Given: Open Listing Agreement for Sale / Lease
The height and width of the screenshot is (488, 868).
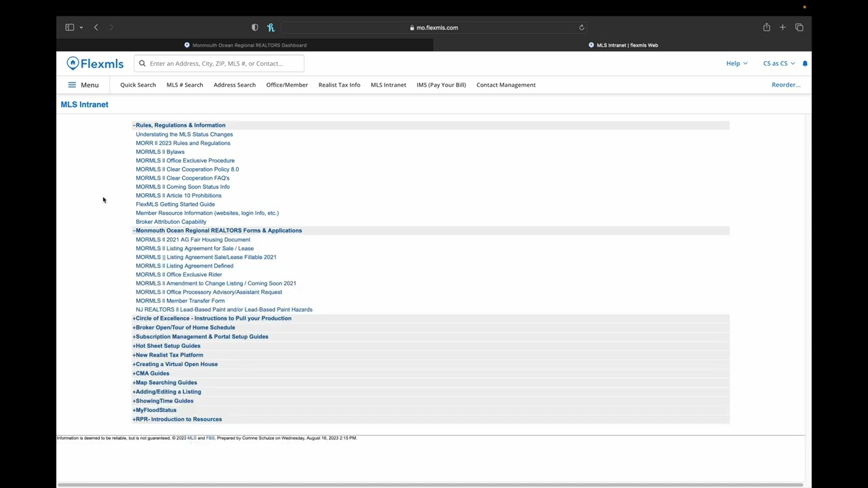Looking at the screenshot, I should click(195, 248).
